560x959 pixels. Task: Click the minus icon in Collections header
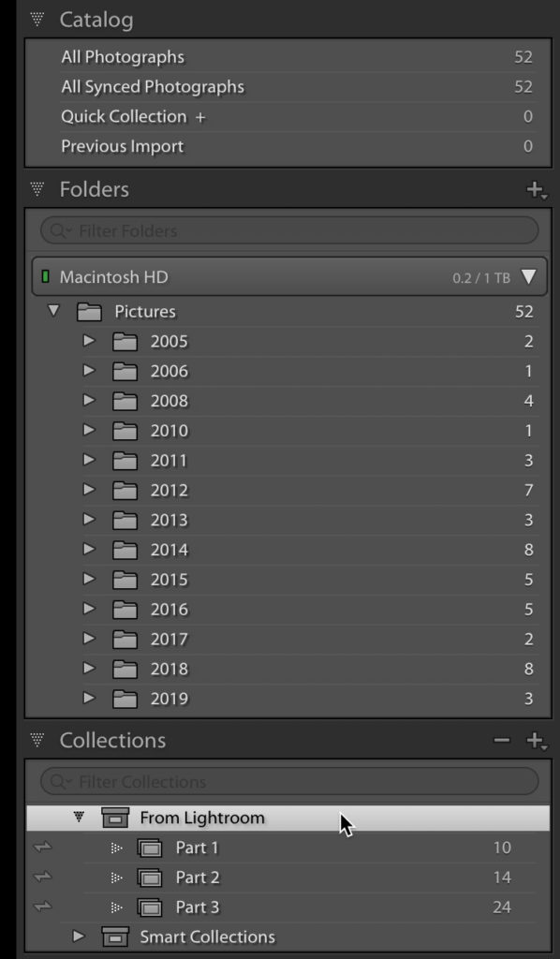pos(501,741)
